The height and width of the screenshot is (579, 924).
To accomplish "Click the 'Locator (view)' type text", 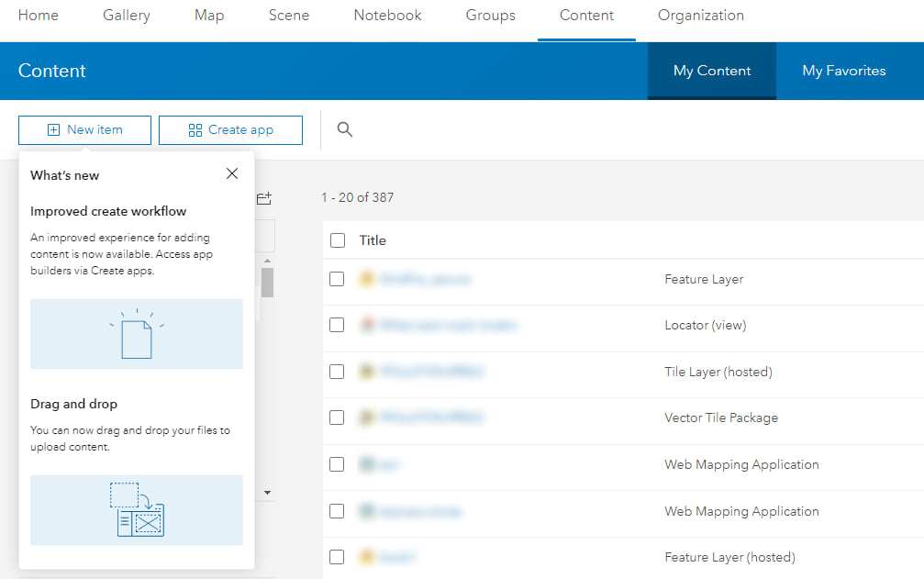I will (706, 325).
